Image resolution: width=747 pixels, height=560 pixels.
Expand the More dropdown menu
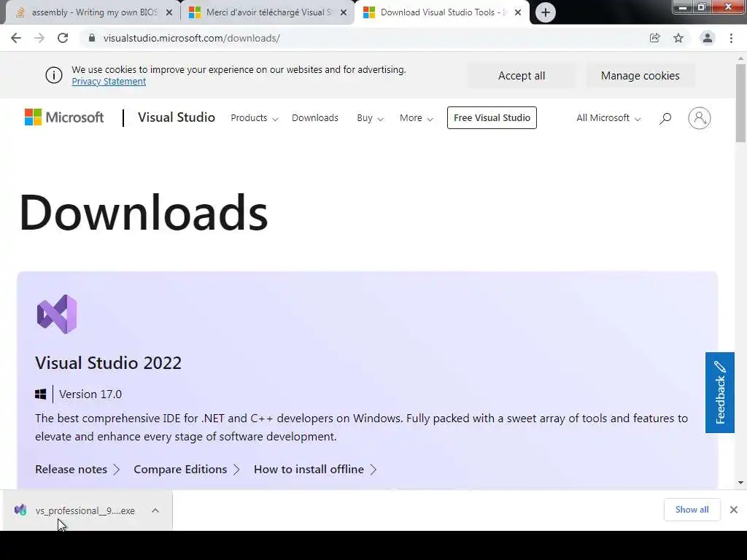417,118
